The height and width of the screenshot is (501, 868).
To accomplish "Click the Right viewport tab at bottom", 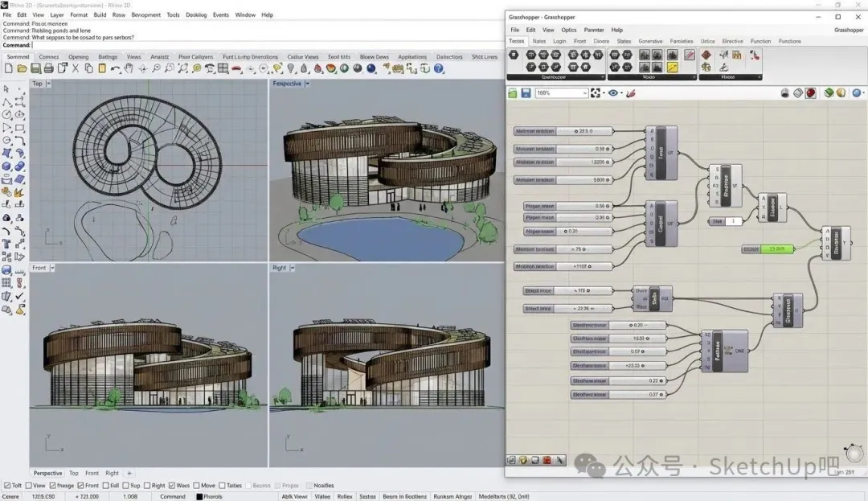I will click(x=112, y=473).
